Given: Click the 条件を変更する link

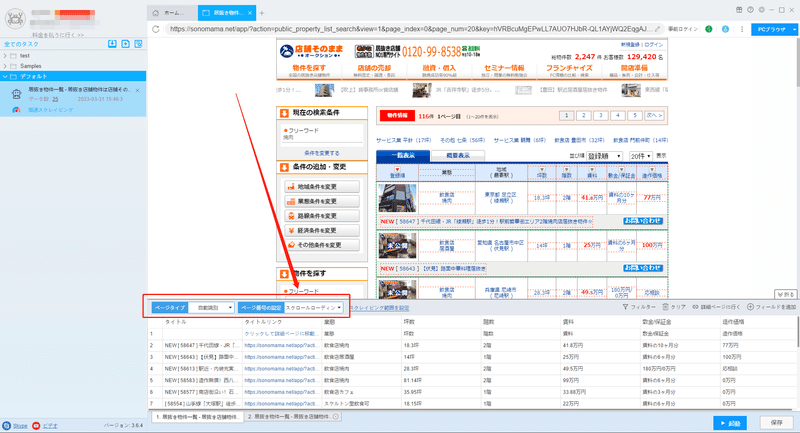Looking at the screenshot, I should click(321, 153).
